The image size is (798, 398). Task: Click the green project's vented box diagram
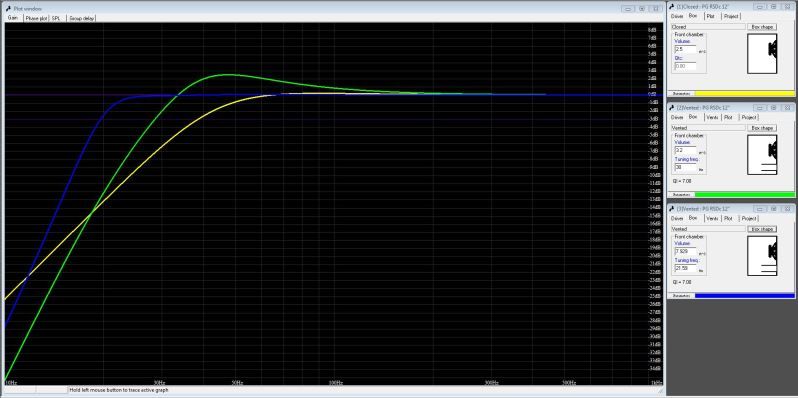(762, 155)
